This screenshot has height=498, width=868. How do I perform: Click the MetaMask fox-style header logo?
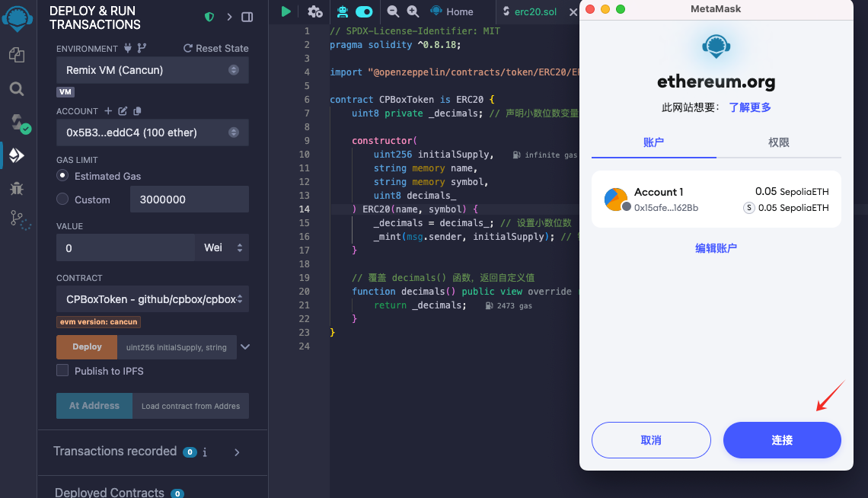coord(716,46)
